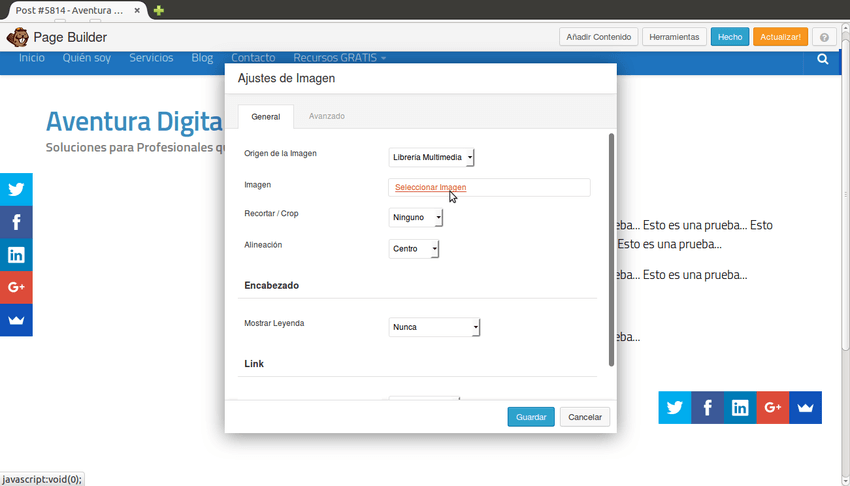The height and width of the screenshot is (486, 850).
Task: Click the LinkedIn share icon in left sidebar
Action: (16, 255)
